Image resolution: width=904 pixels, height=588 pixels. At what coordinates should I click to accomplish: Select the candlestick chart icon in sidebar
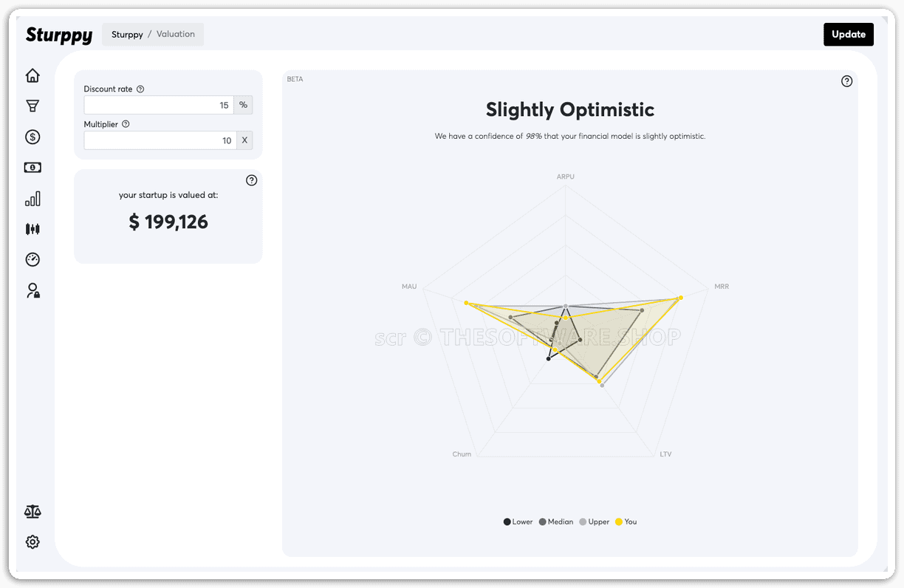pos(32,229)
